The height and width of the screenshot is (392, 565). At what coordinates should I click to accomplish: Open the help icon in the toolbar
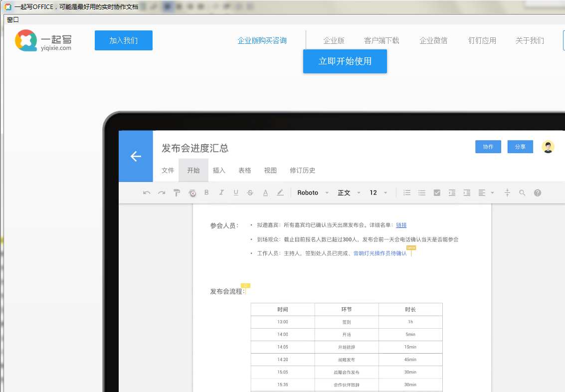tap(537, 193)
